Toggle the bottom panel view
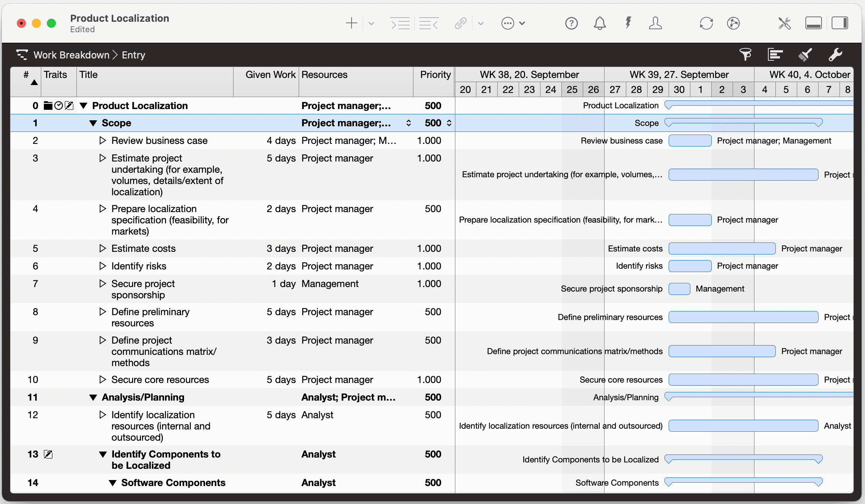Viewport: 865px width, 504px height. (x=813, y=23)
